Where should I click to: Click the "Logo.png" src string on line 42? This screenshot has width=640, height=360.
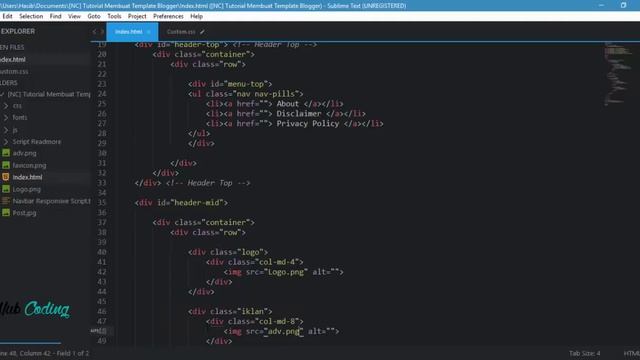coord(286,272)
